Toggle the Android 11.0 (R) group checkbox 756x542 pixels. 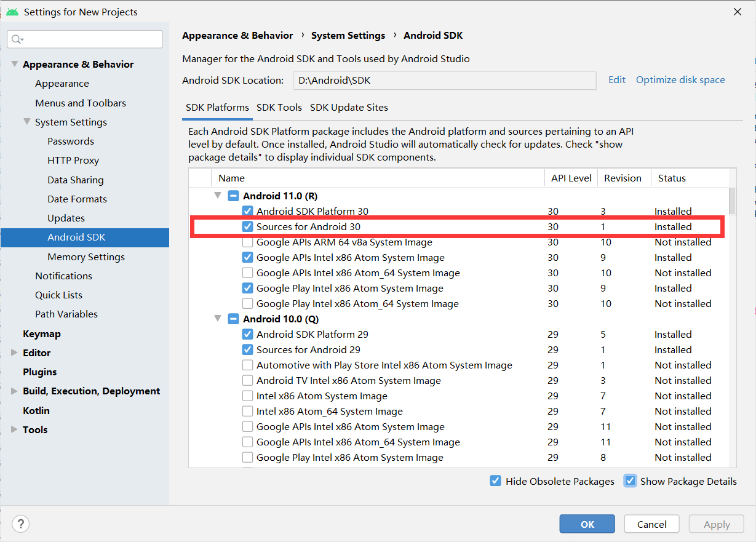(233, 196)
